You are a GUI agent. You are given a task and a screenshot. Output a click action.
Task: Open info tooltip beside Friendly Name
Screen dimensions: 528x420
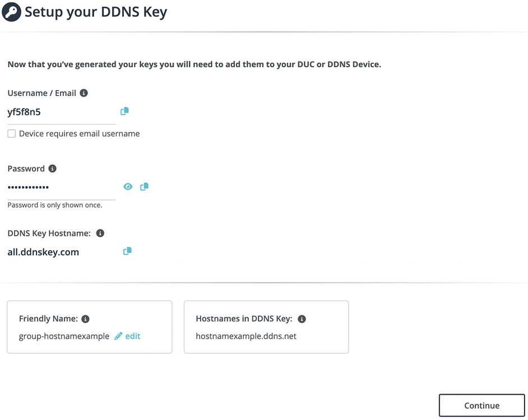point(86,319)
